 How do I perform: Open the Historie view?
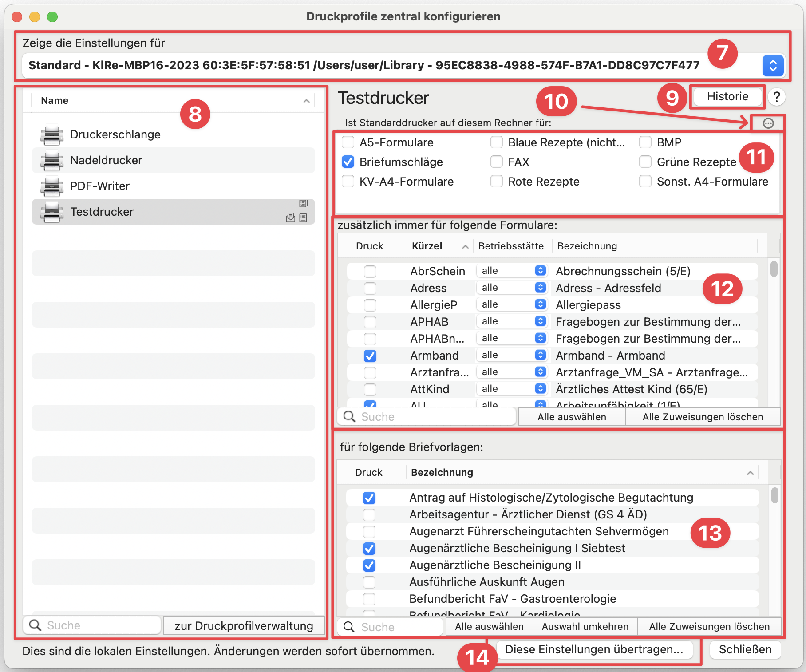[x=727, y=96]
